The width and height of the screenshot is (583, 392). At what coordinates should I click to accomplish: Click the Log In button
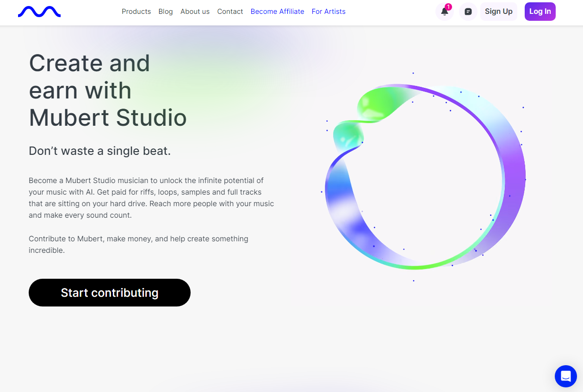(540, 12)
